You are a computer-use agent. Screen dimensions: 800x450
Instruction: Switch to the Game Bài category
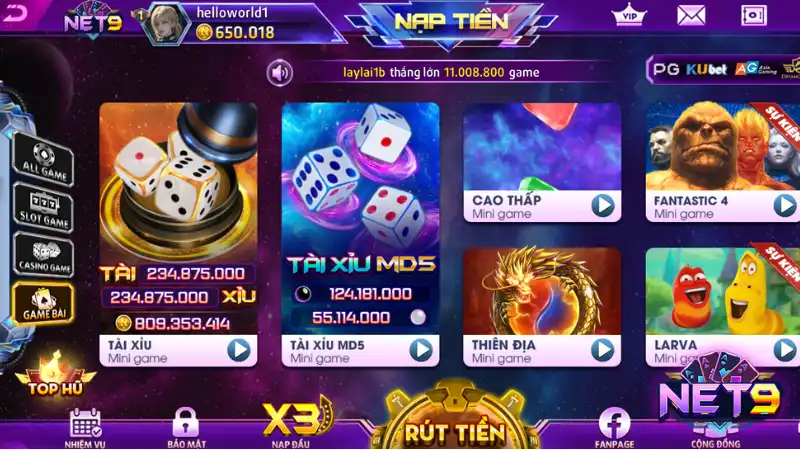(x=43, y=304)
